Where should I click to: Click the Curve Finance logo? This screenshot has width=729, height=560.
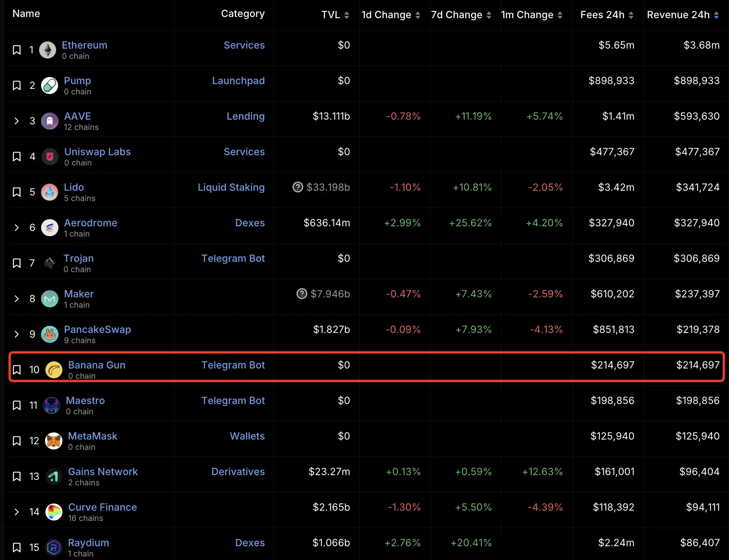click(54, 512)
